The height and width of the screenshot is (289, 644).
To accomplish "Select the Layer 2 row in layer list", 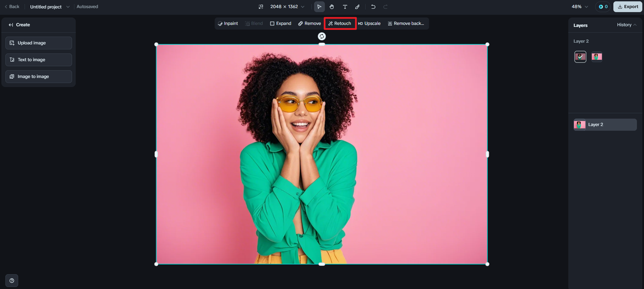I will tap(605, 125).
